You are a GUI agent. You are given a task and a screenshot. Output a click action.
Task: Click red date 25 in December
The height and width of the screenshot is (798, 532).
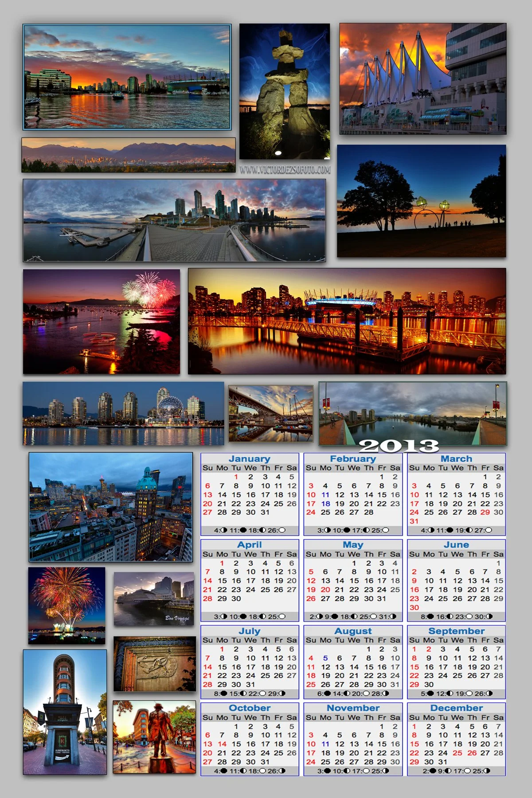458,753
